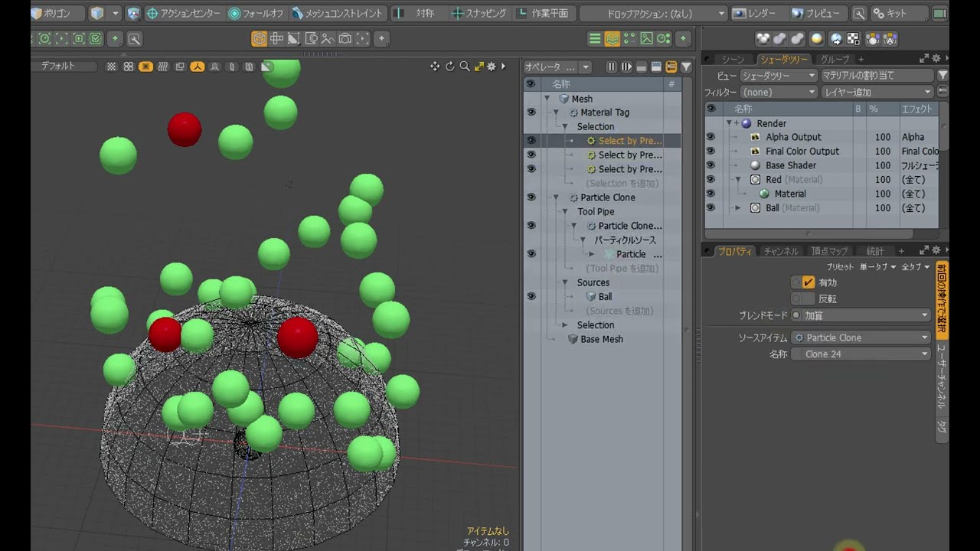
Task: Click the pause icon in operator panel
Action: [x=611, y=67]
